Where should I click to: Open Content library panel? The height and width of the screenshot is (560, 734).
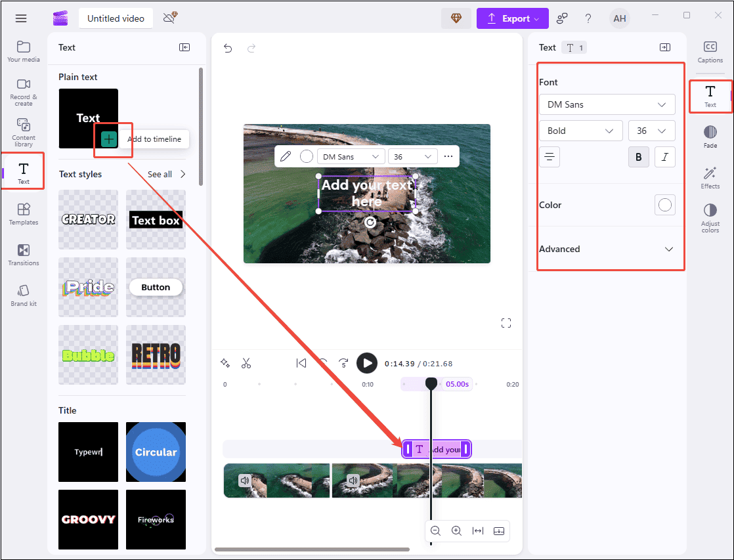tap(24, 132)
